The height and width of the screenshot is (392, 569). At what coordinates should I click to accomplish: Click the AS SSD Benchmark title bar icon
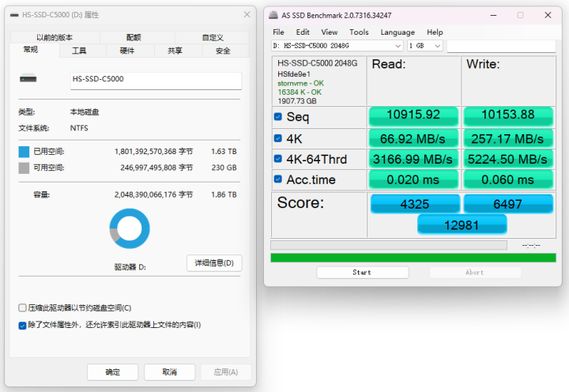pyautogui.click(x=273, y=15)
